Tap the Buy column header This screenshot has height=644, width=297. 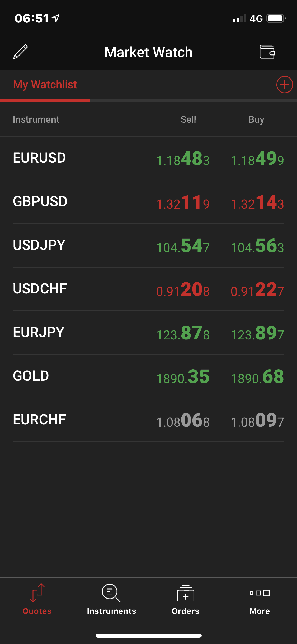[256, 119]
